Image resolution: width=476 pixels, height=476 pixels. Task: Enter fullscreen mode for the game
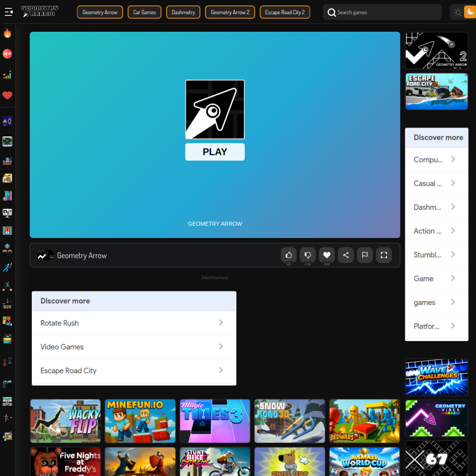point(384,255)
